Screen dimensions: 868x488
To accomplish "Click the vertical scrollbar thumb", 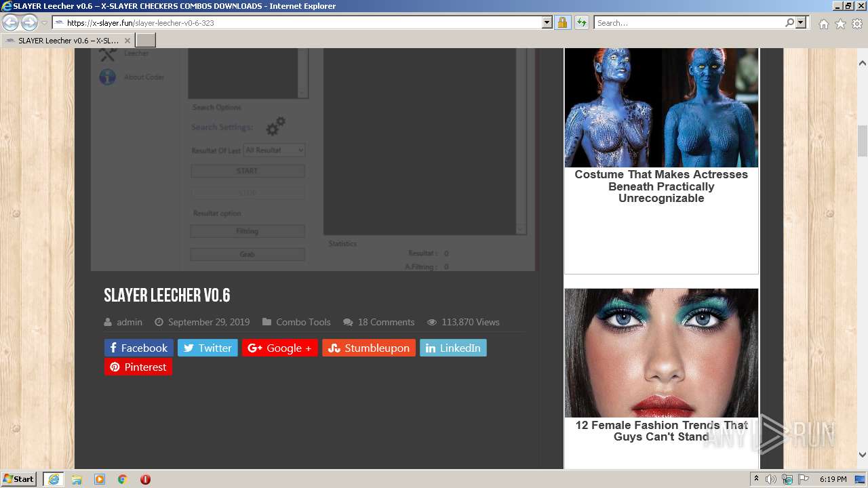I will [x=863, y=141].
